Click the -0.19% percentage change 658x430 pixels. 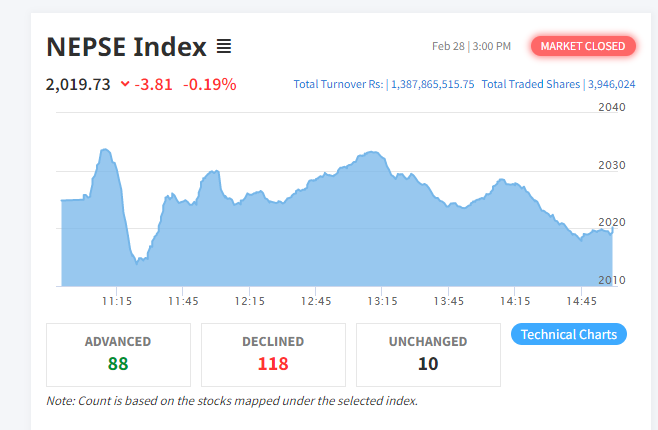coord(209,84)
